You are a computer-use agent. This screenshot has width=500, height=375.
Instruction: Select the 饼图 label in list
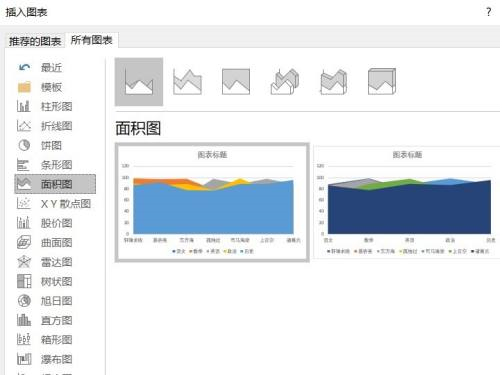51,145
